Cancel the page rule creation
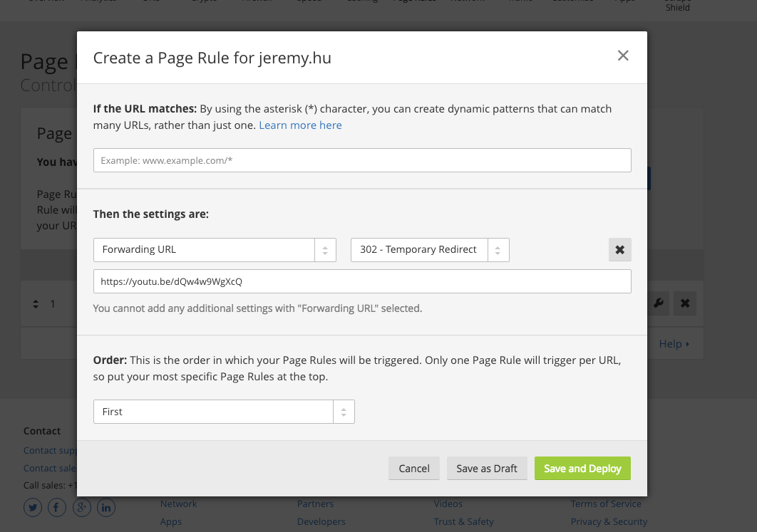The width and height of the screenshot is (757, 532). [413, 469]
